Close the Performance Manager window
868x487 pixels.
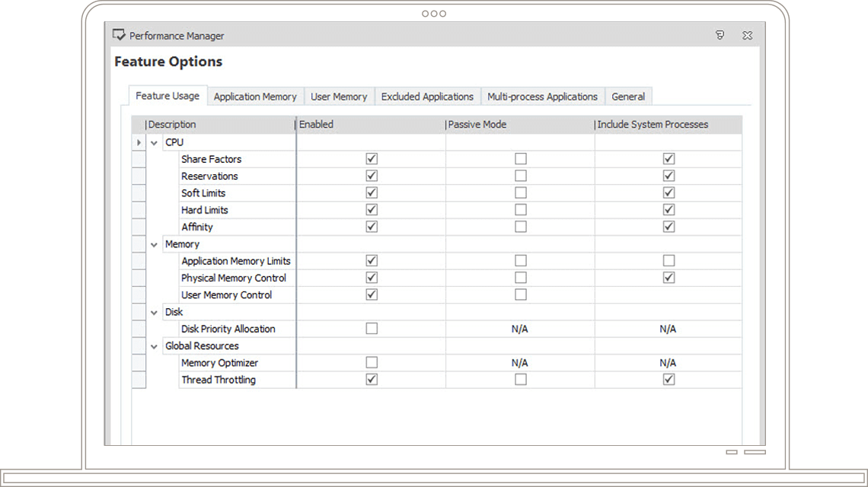click(x=748, y=35)
